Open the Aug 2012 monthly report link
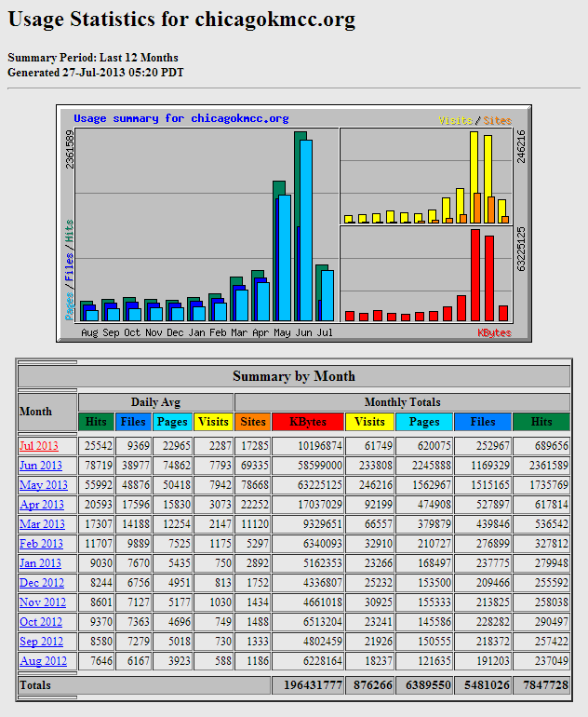Screen dimensions: 588x717 point(43,661)
